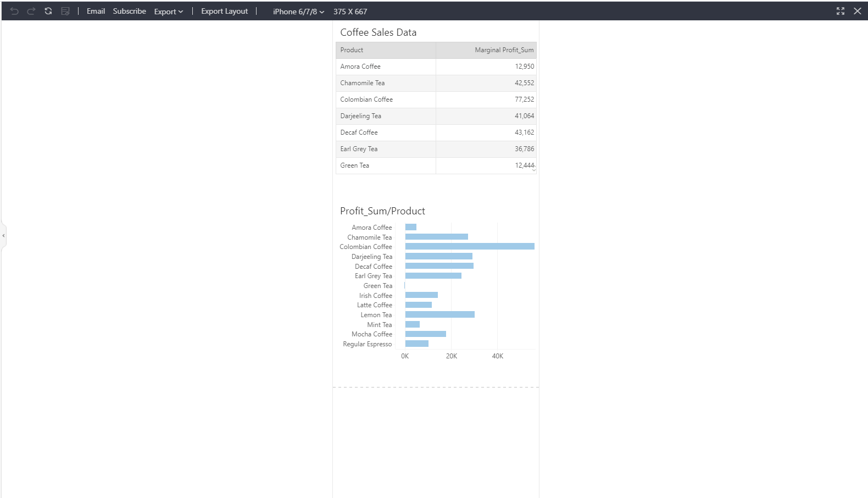Screen dimensions: 868x498
Task: Click the refresh icon in toolbar
Action: 48,11
